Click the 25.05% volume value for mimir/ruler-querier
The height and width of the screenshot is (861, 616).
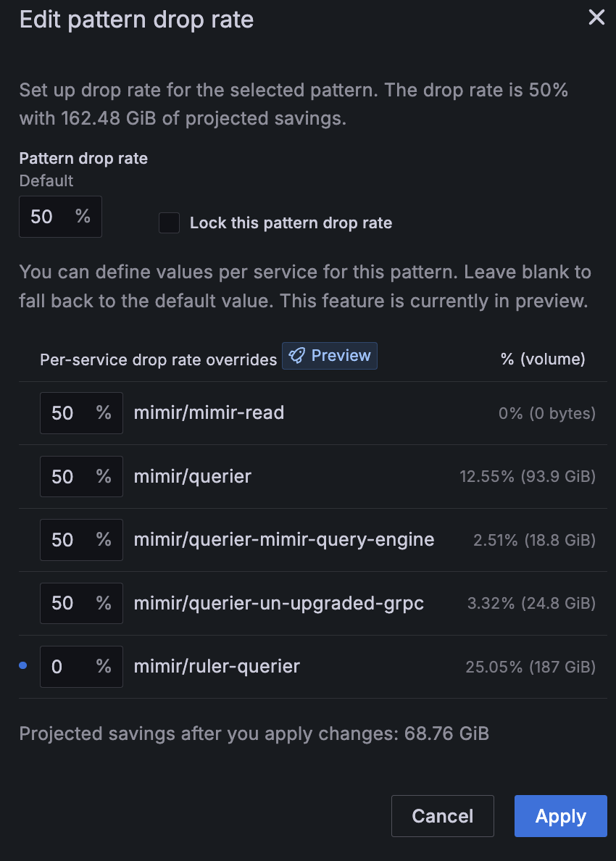pyautogui.click(x=530, y=666)
